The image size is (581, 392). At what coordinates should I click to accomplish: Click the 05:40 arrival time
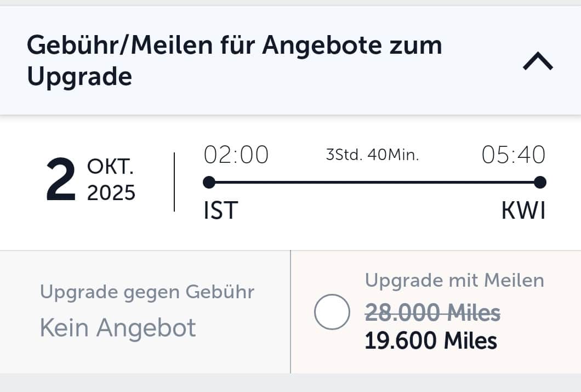coord(514,155)
